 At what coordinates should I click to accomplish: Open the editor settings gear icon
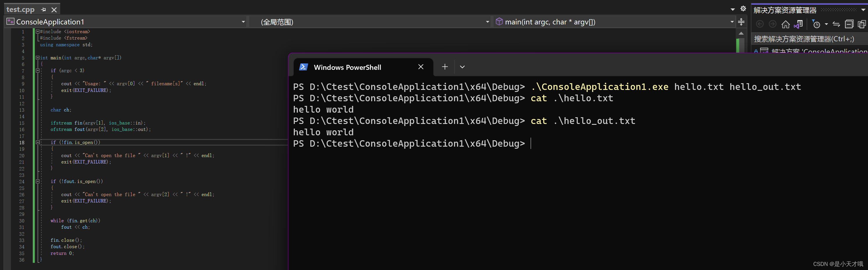point(743,9)
